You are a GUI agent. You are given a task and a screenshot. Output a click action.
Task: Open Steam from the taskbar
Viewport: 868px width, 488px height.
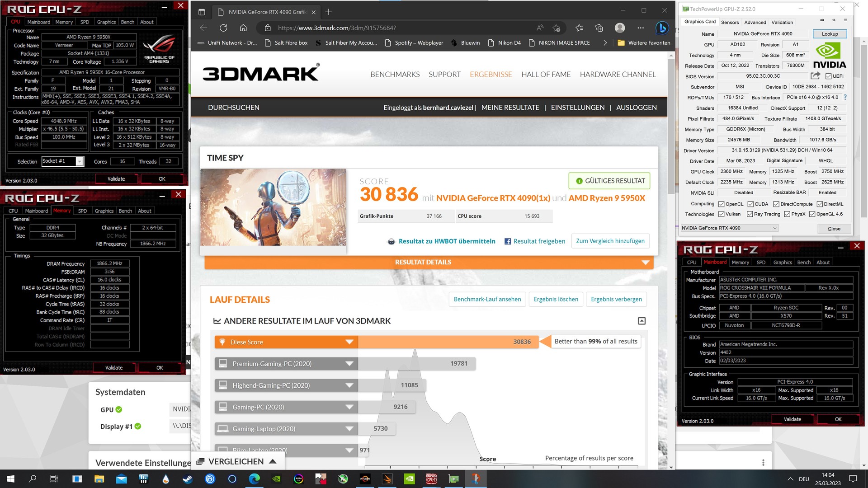[188, 479]
